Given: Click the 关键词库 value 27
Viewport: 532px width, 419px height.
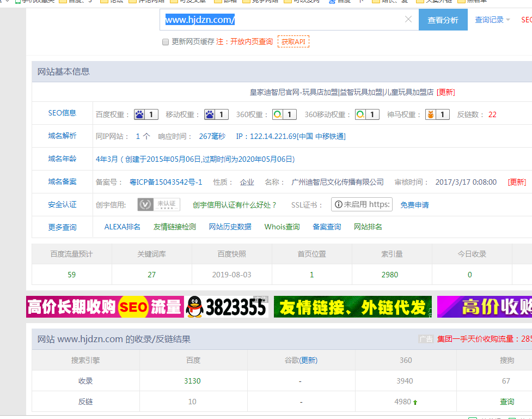Looking at the screenshot, I should [x=152, y=275].
